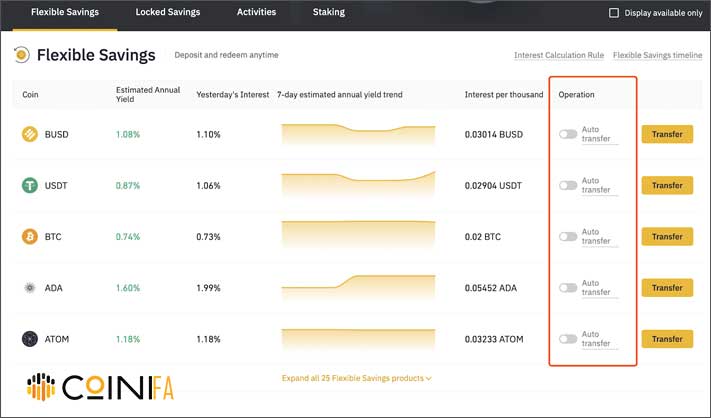Viewport: 711px width, 418px height.
Task: Click the Operation column header
Action: click(576, 95)
